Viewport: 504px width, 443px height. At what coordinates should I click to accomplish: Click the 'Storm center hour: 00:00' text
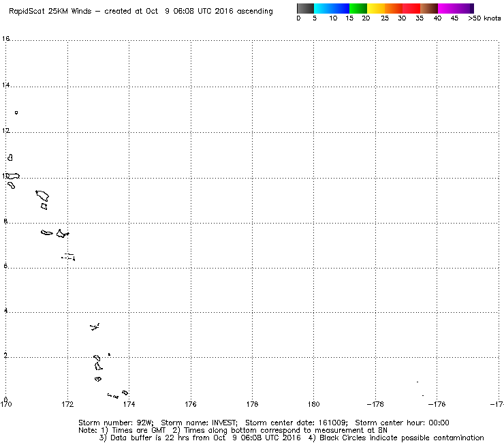(x=402, y=423)
